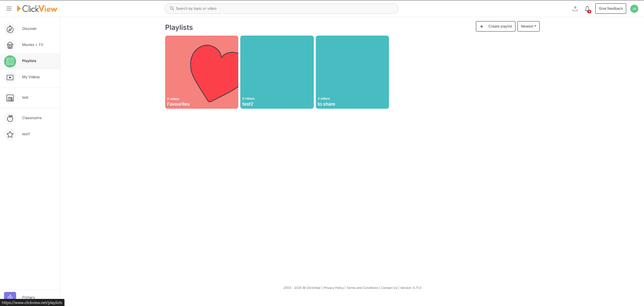Click Create playlist button
Screen dimensions: 644x306
click(495, 27)
